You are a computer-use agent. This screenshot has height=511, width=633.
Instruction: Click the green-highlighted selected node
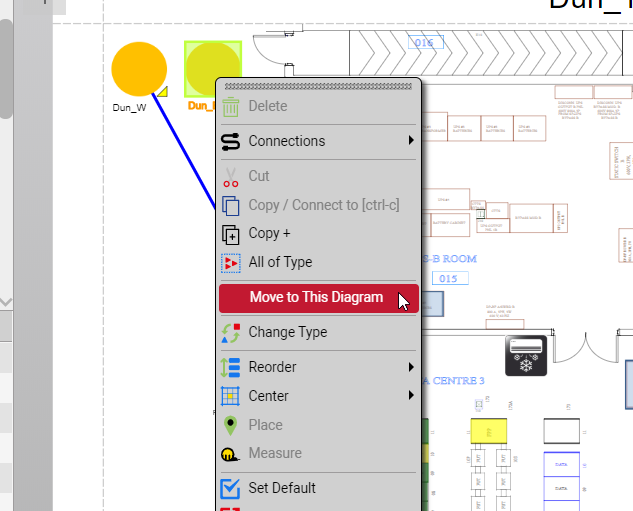[x=208, y=64]
